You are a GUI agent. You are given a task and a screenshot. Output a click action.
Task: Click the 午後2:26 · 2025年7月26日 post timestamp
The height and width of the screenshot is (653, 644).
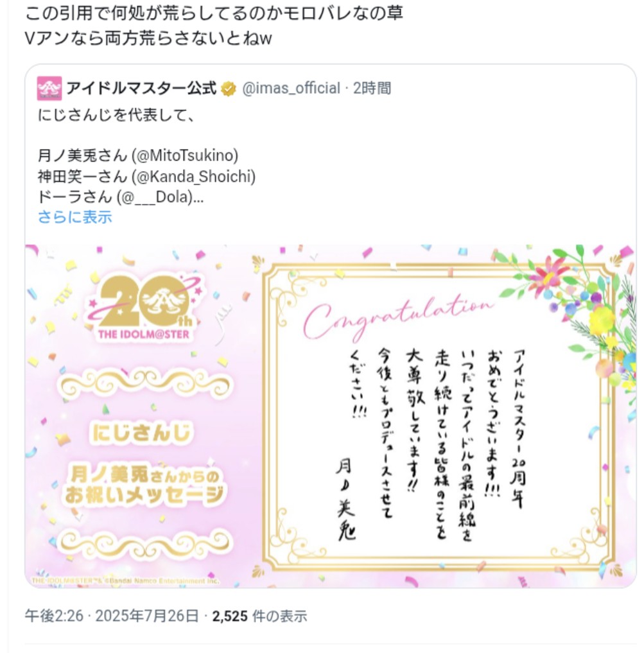(x=112, y=616)
